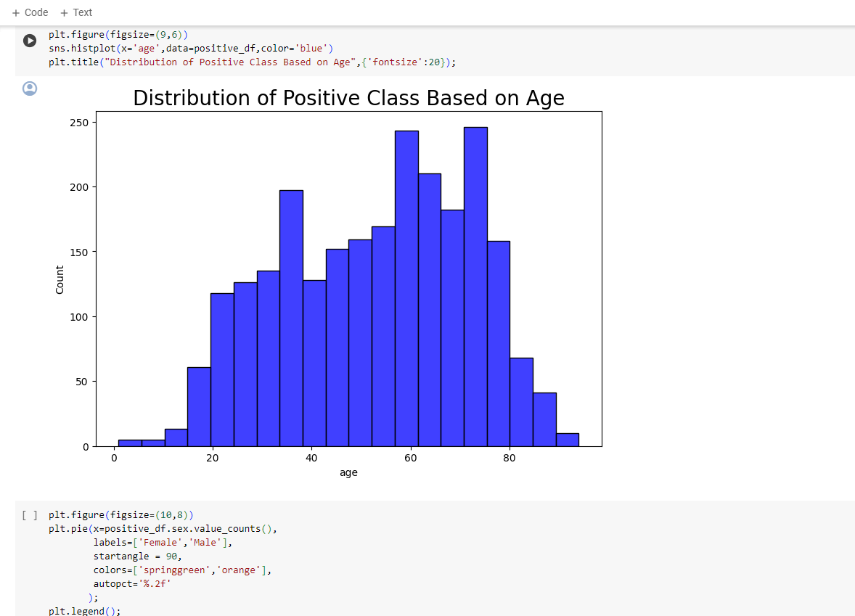This screenshot has width=855, height=616.
Task: Click the output user avatar icon
Action: (x=30, y=89)
